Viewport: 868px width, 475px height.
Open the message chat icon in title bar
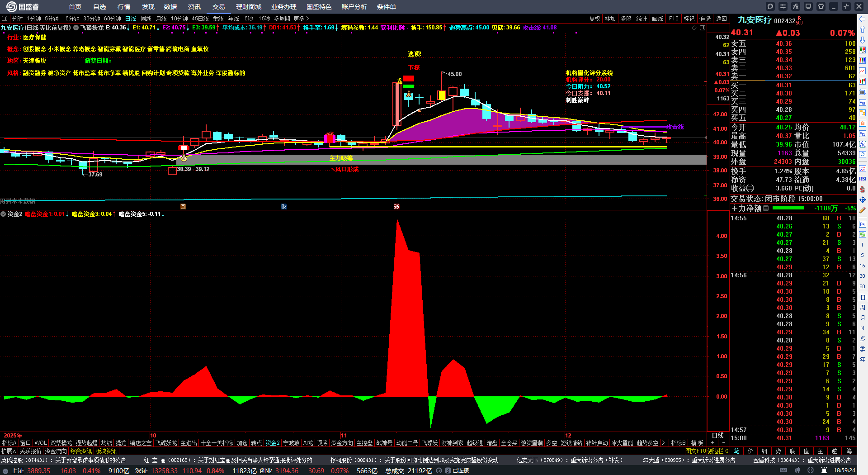770,6
